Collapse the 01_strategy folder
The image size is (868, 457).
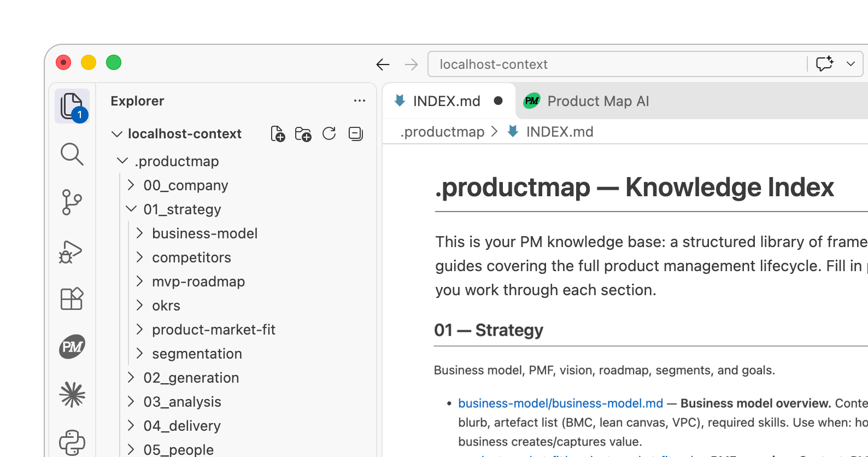tap(131, 209)
